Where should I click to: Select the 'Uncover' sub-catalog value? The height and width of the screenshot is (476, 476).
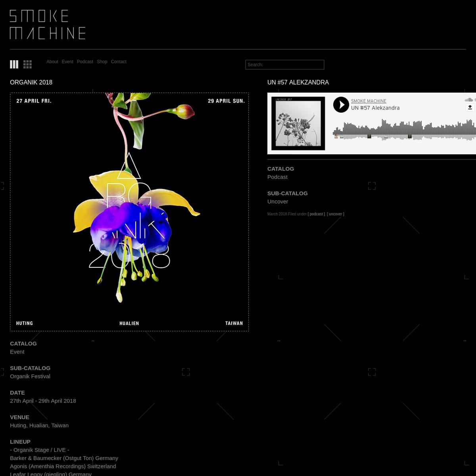coord(278,202)
